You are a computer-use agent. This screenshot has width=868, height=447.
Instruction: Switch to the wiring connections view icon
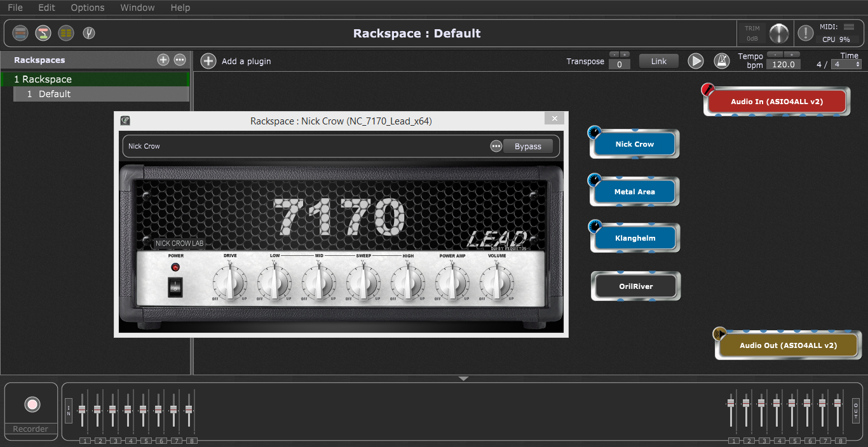coord(43,33)
